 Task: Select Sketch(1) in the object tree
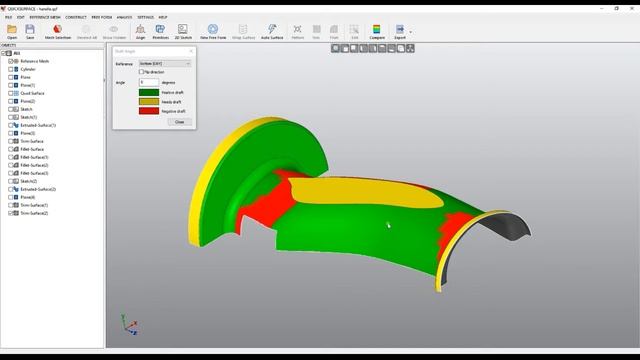[x=29, y=117]
